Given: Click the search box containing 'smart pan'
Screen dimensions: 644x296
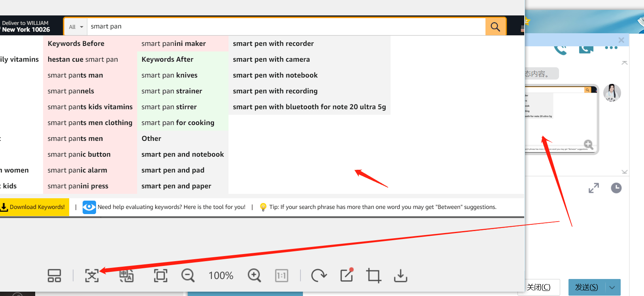Looking at the screenshot, I should click(x=286, y=27).
